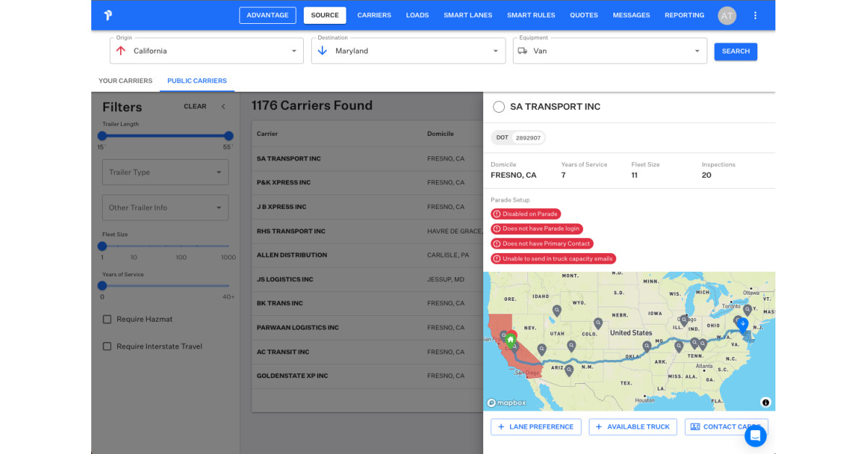
Task: Collapse the Filters panel with the chevron
Action: [x=223, y=106]
